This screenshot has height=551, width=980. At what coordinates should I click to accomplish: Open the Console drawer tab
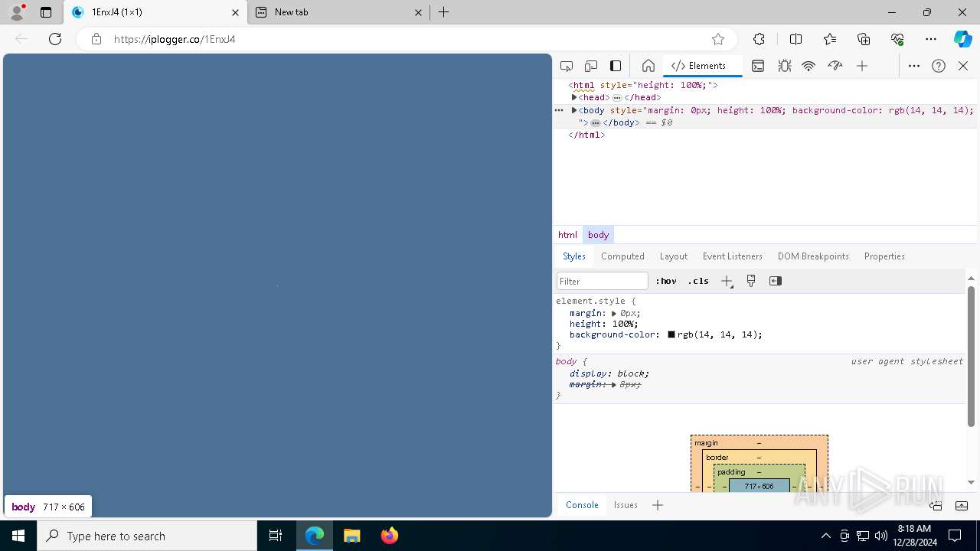point(582,505)
